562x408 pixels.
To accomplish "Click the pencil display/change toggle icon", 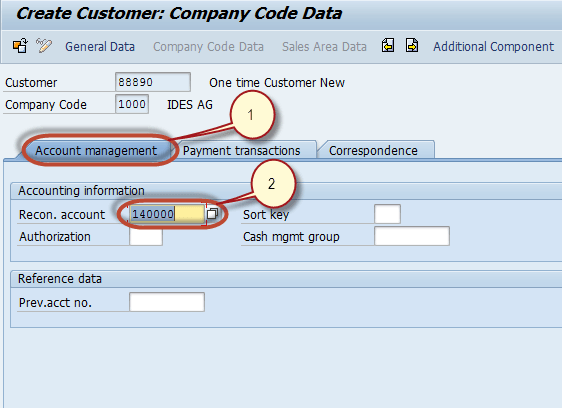I will [x=44, y=46].
